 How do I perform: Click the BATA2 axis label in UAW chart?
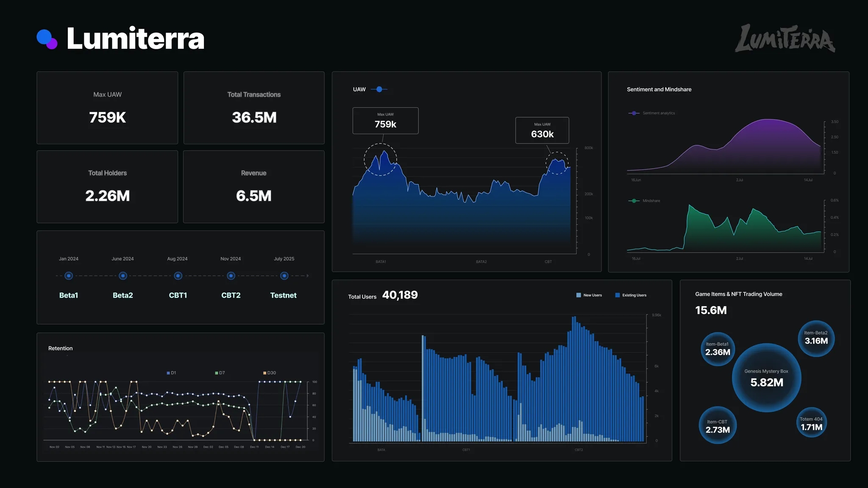[x=481, y=262]
